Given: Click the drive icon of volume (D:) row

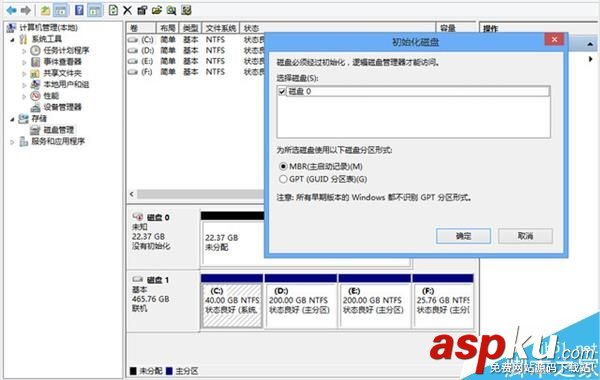Looking at the screenshot, I should point(133,51).
